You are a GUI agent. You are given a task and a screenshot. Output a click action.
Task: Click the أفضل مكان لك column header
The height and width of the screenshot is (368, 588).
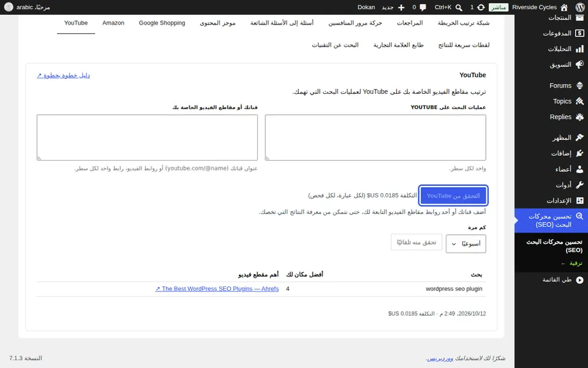[304, 275]
